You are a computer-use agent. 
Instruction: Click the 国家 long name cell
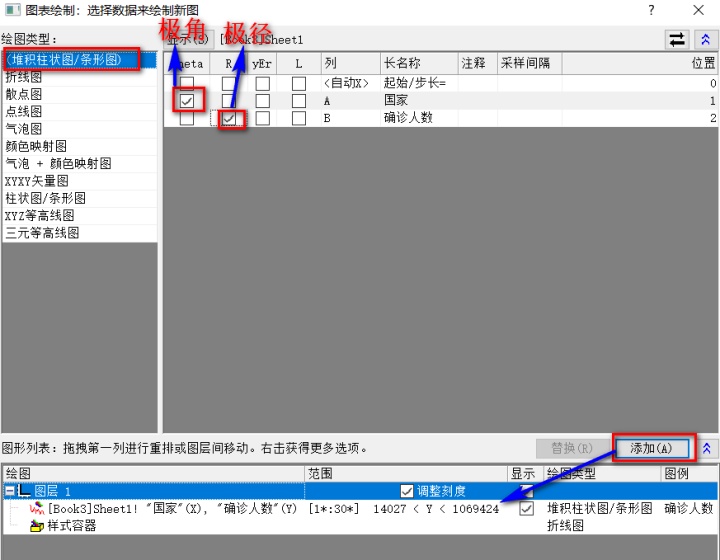(419, 101)
